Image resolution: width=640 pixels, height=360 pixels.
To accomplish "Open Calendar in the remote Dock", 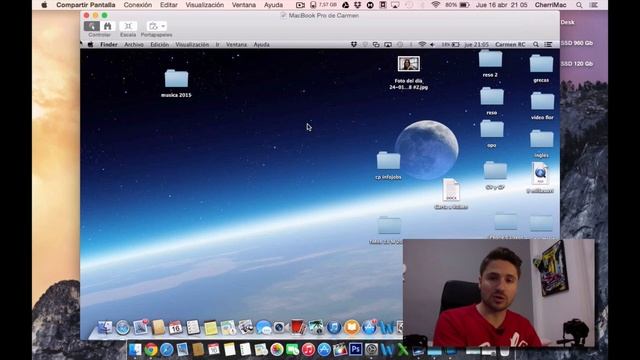I will tap(175, 327).
